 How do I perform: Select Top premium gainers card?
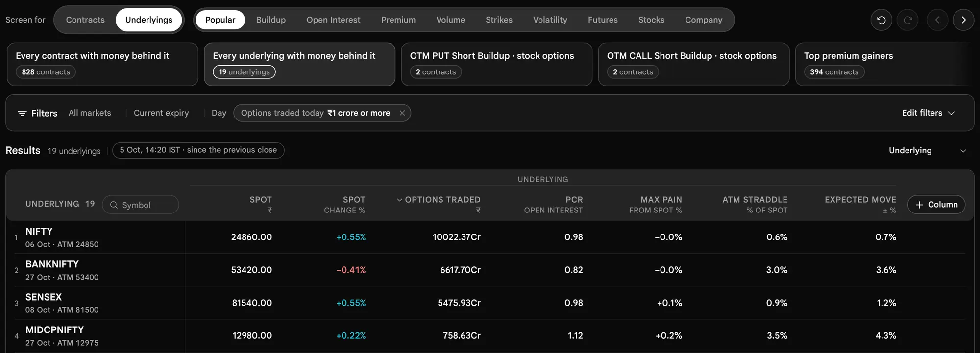(884, 64)
